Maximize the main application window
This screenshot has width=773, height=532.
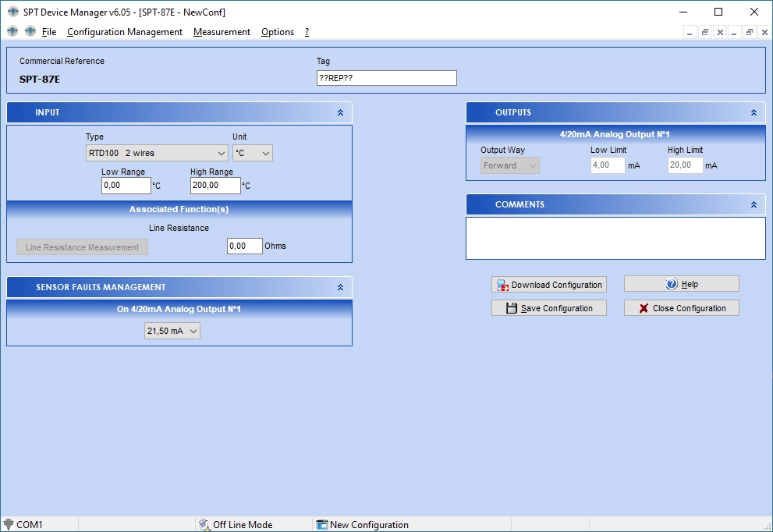(718, 12)
